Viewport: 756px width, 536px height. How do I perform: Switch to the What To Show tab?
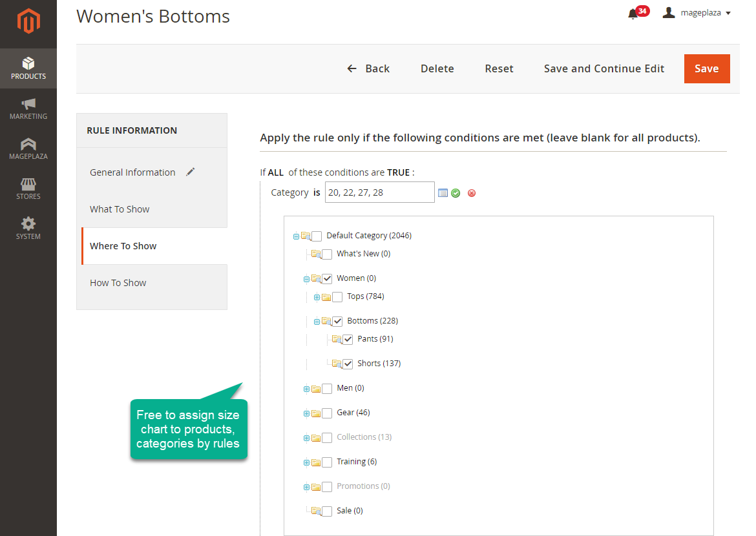coord(119,209)
